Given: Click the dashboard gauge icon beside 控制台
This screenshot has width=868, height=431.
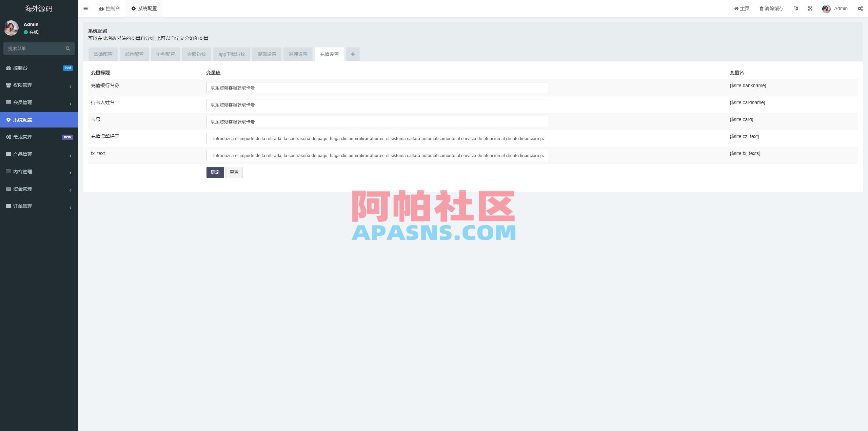Looking at the screenshot, I should [8, 68].
